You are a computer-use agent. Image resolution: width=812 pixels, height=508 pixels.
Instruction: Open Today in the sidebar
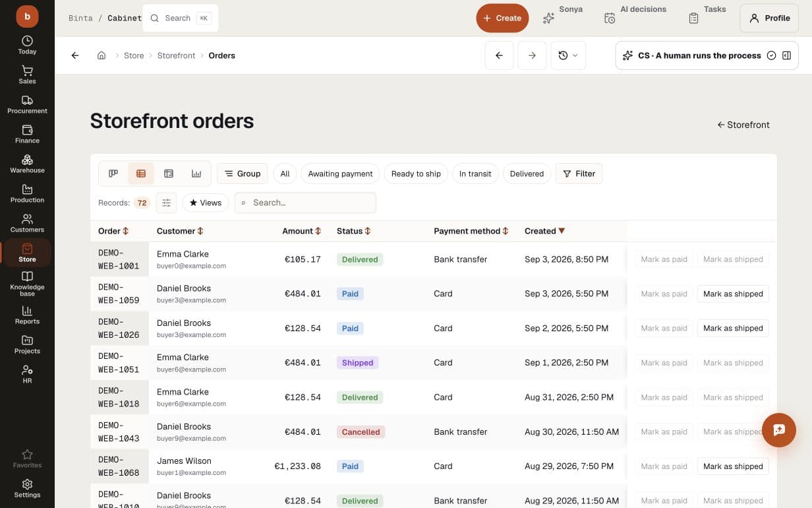click(27, 45)
